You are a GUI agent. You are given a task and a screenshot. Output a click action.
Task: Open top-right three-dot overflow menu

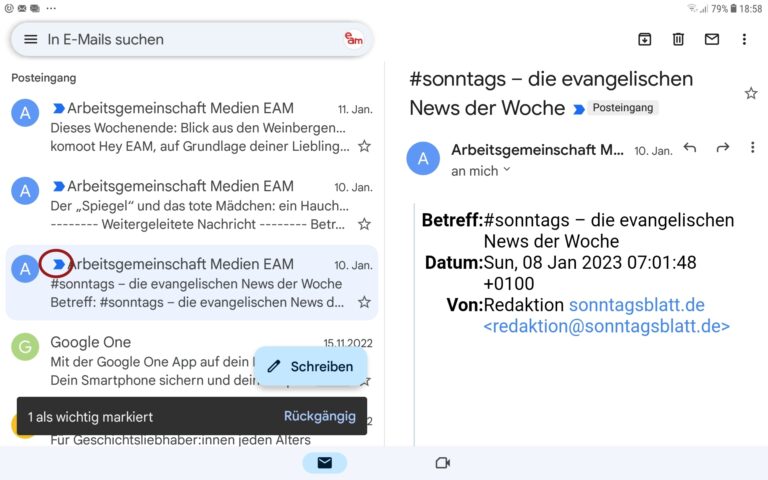[744, 39]
